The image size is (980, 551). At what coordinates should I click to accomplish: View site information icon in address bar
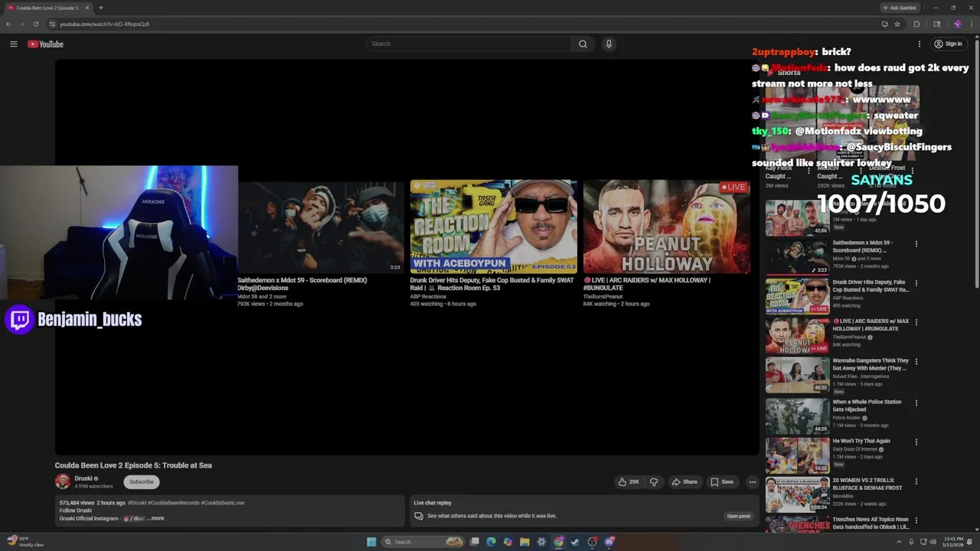pyautogui.click(x=52, y=24)
